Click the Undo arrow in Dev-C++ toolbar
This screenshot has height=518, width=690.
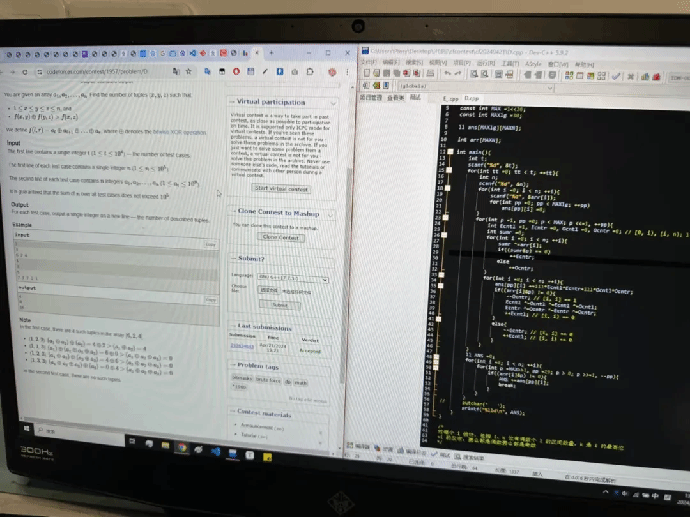tap(448, 74)
